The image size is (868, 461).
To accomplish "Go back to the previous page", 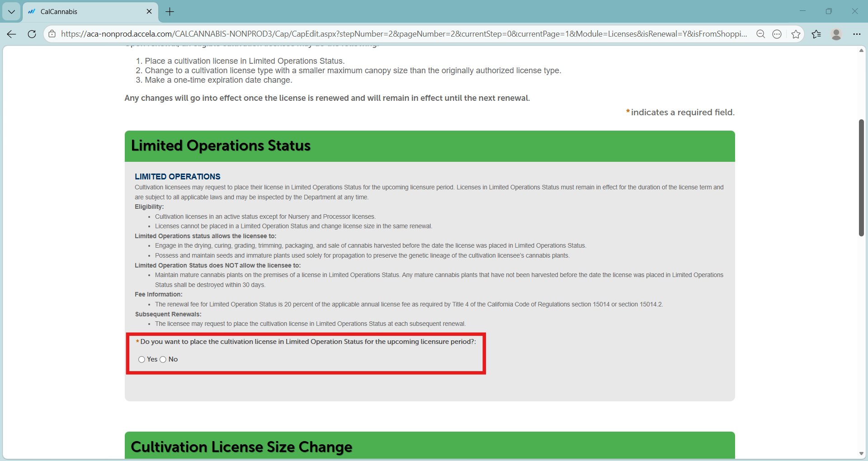I will 12,34.
